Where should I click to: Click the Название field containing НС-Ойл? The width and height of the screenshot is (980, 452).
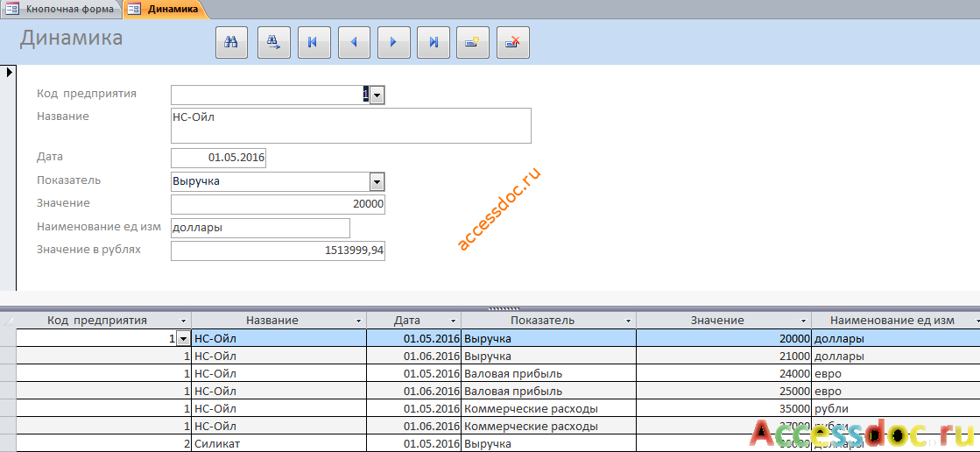[x=350, y=125]
